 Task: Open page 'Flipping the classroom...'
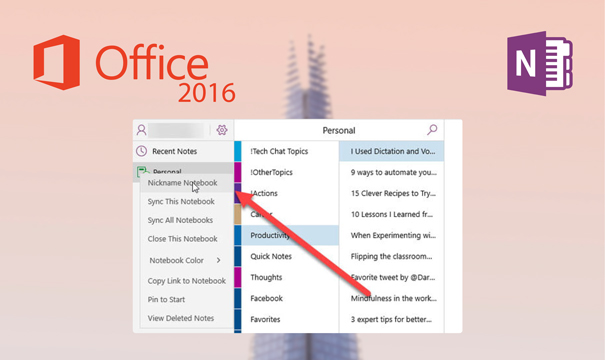click(x=392, y=256)
